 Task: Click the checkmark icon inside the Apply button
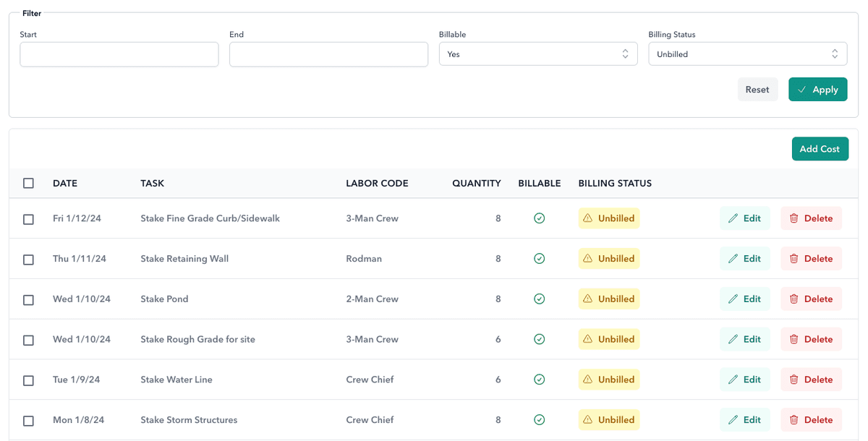pos(802,89)
